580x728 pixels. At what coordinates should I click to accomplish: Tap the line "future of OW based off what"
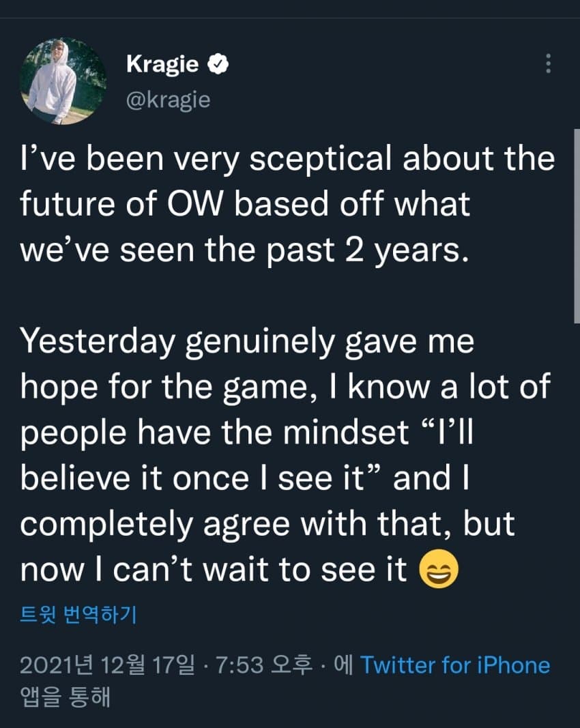tap(245, 204)
